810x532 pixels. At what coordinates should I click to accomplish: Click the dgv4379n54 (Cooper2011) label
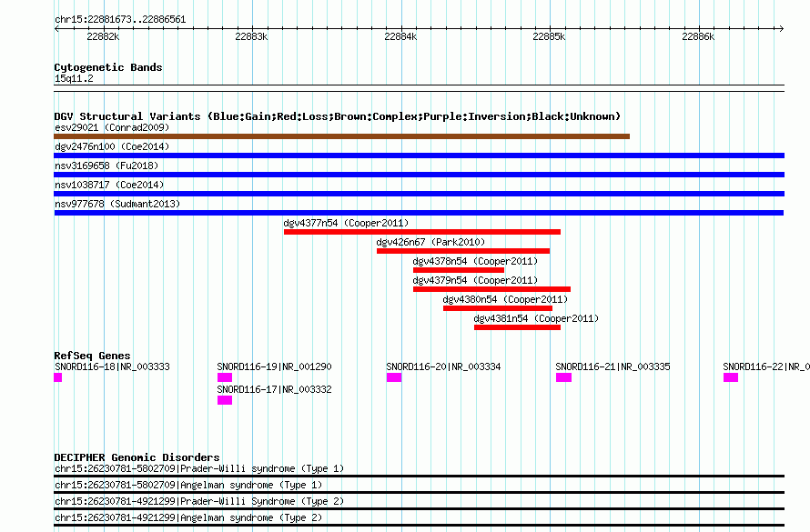pyautogui.click(x=475, y=280)
